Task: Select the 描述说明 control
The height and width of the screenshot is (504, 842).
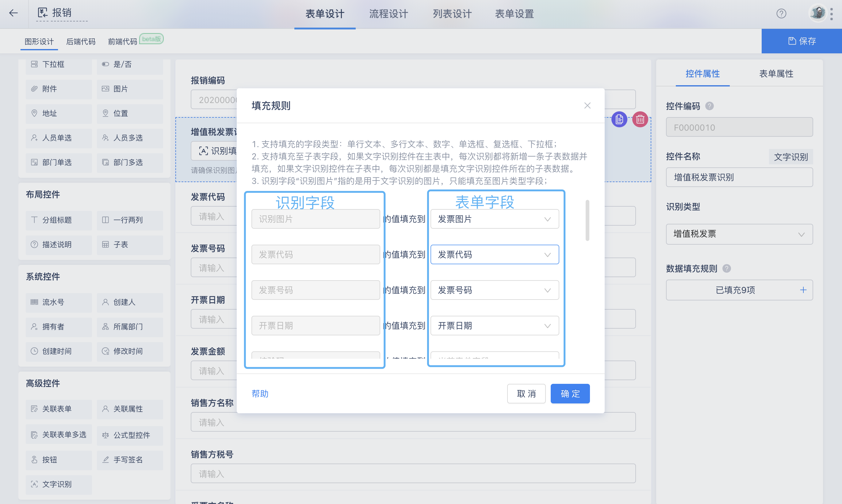Action: click(x=59, y=245)
